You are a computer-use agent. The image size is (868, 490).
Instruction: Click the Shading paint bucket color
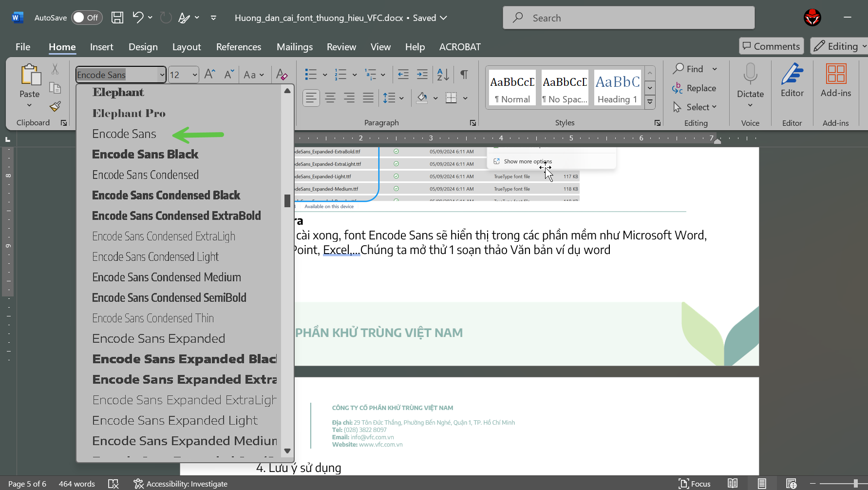[x=422, y=98]
